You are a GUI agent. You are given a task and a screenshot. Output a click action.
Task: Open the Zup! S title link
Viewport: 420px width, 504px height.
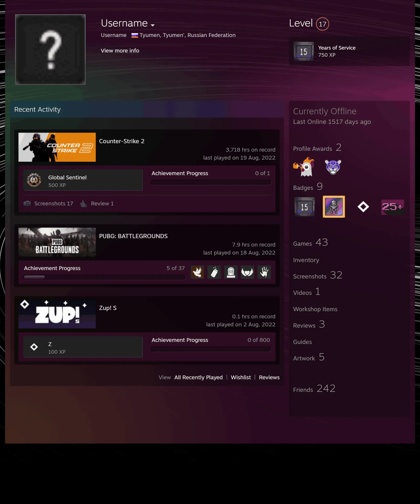(108, 308)
